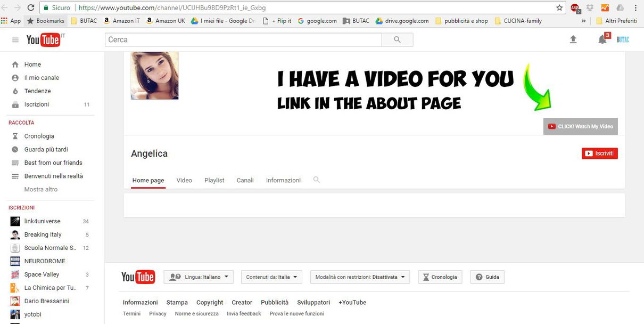The width and height of the screenshot is (644, 324).
Task: Click the Dropbox extension icon
Action: pyautogui.click(x=590, y=8)
